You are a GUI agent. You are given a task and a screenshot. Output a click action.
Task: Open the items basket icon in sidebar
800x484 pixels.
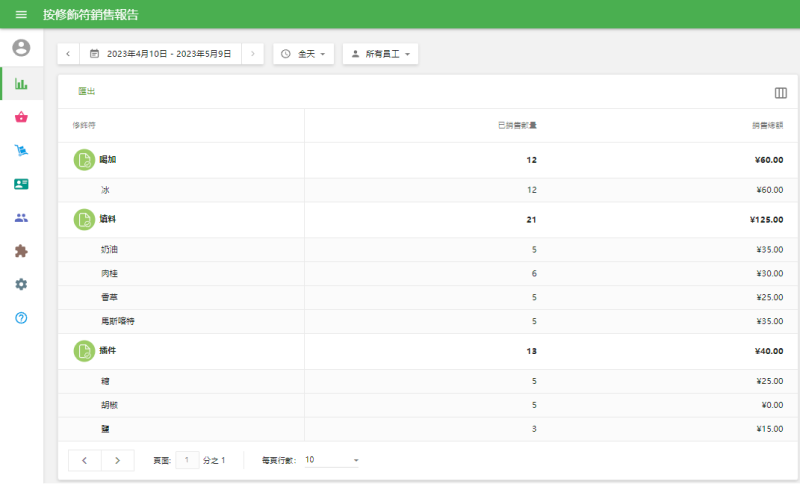(x=21, y=117)
